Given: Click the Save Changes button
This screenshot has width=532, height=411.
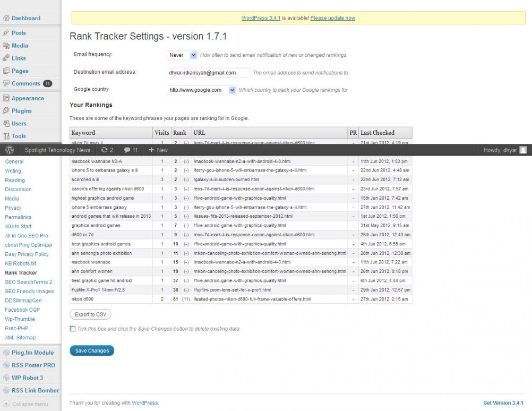Looking at the screenshot, I should click(x=92, y=350).
